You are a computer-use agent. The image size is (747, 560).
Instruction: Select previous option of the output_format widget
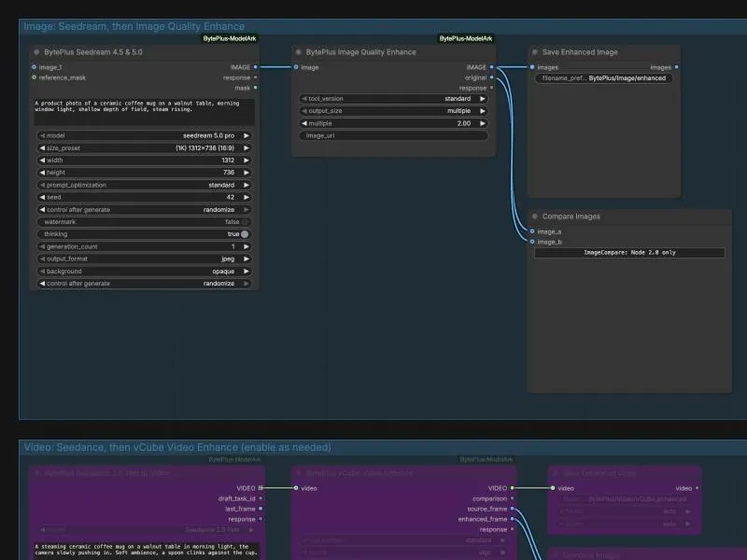point(42,259)
